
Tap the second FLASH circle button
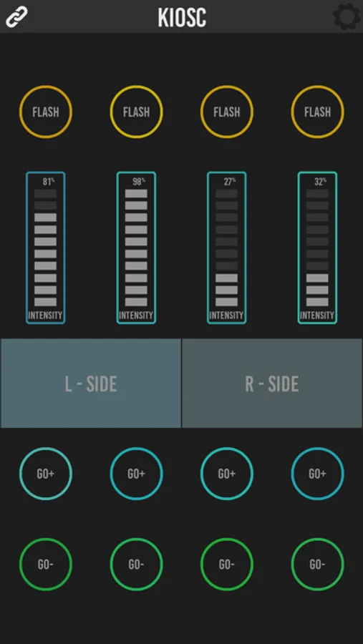click(137, 112)
